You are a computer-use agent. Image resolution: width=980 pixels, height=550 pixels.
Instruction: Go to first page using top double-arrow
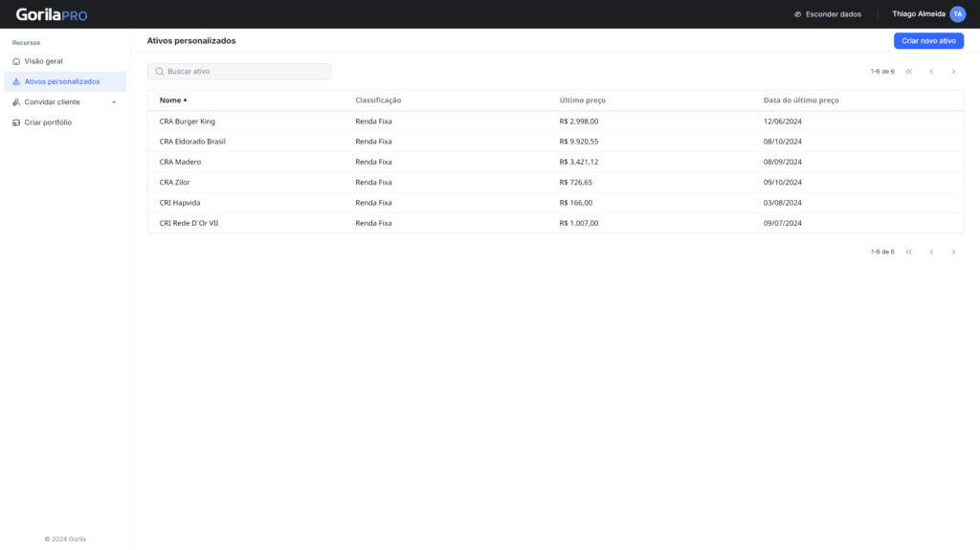click(x=909, y=71)
